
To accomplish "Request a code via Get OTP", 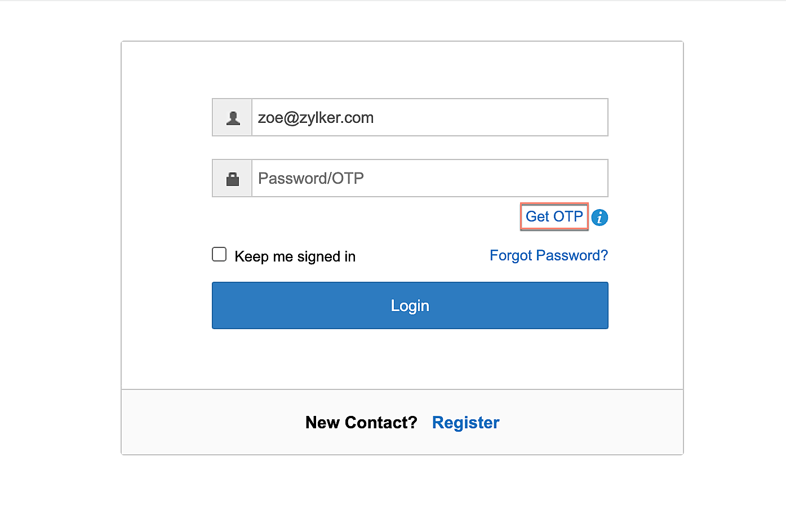I will click(x=554, y=216).
